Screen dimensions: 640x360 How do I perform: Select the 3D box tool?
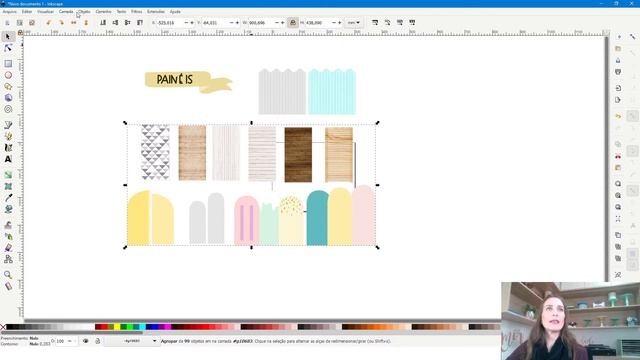(8, 98)
